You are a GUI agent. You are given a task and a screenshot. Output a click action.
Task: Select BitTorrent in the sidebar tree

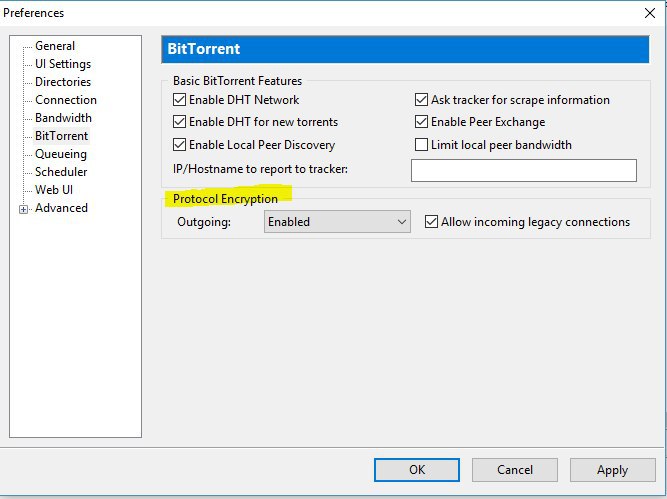pyautogui.click(x=62, y=136)
